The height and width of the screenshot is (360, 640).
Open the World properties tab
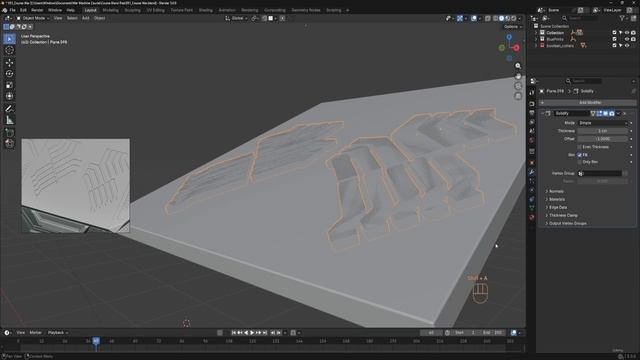532,140
